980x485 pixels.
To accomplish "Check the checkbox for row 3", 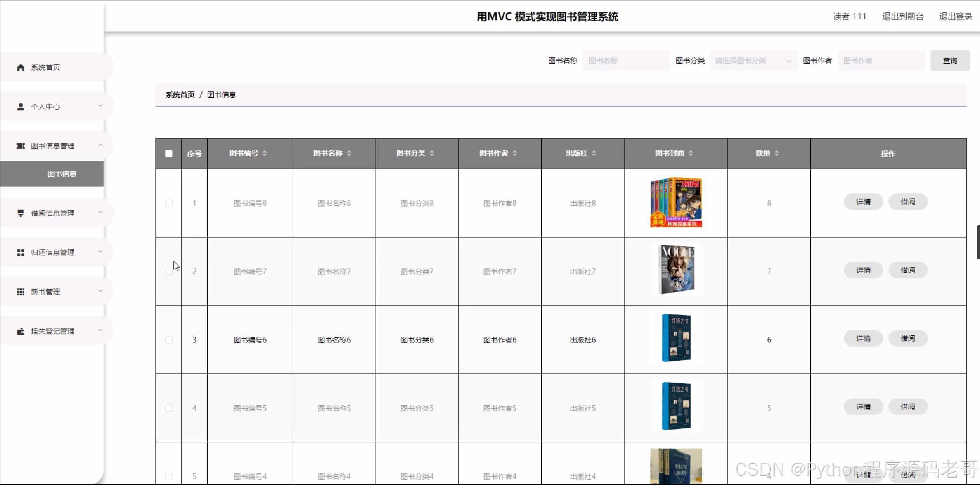I will click(169, 340).
